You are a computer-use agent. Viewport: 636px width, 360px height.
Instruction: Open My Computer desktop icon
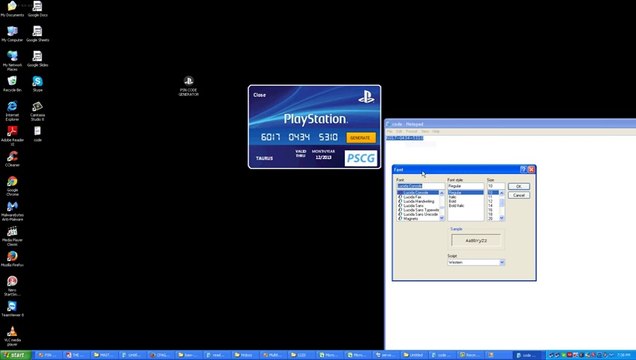[12, 34]
